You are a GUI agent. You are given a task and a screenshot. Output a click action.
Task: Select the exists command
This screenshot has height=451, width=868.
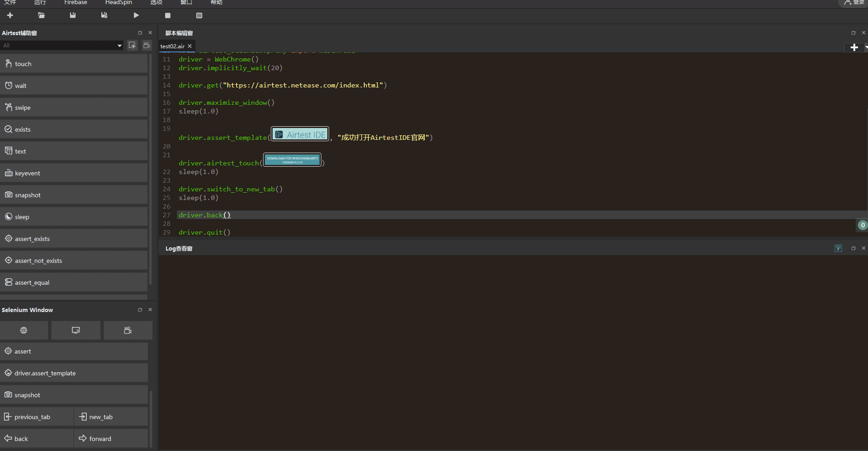pyautogui.click(x=74, y=129)
